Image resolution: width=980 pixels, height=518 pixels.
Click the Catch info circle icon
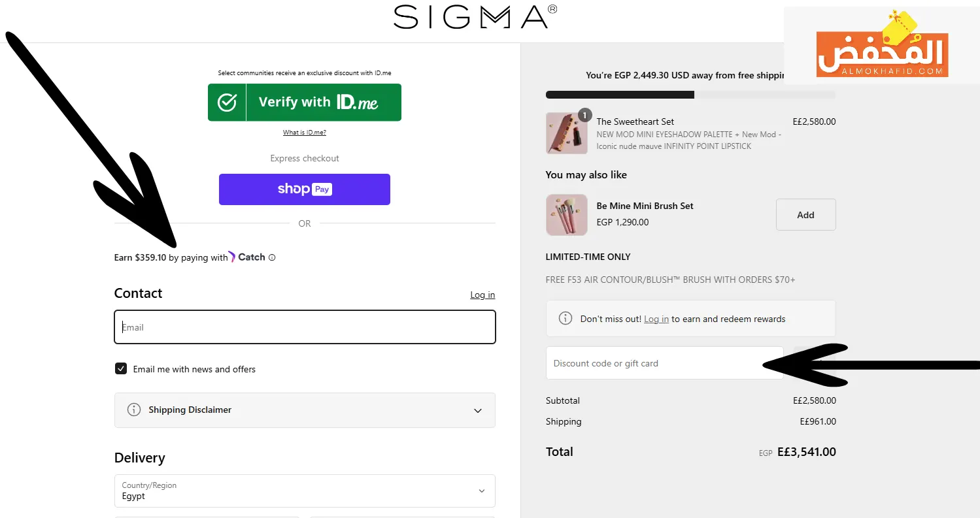tap(272, 257)
